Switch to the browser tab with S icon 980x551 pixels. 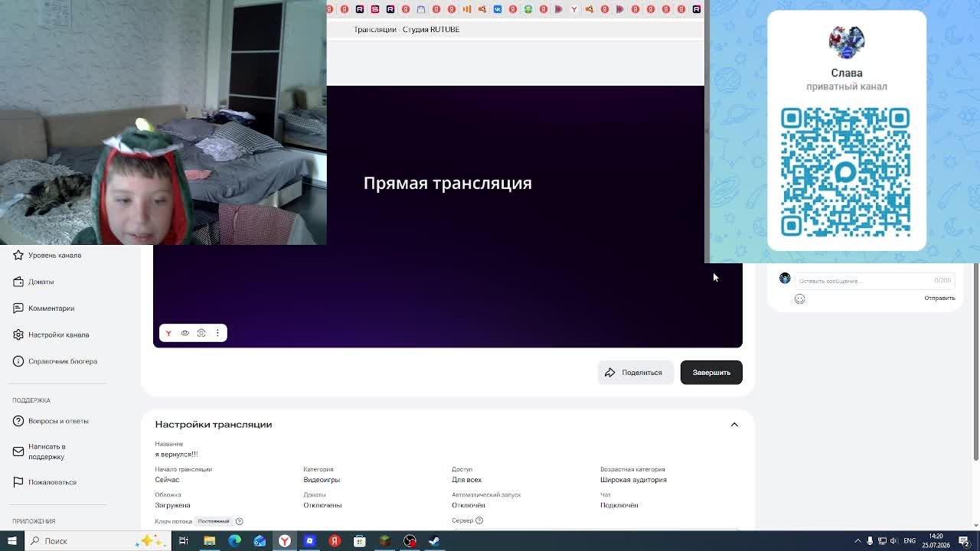click(x=375, y=9)
